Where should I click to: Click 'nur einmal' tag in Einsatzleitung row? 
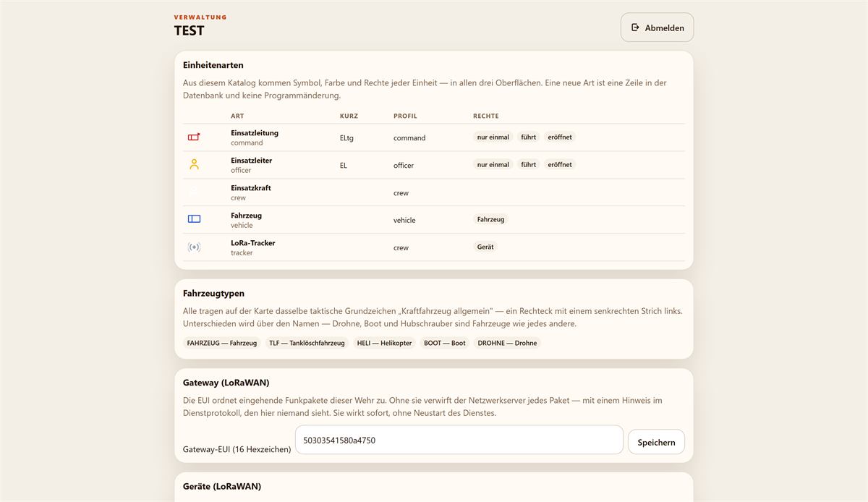493,137
